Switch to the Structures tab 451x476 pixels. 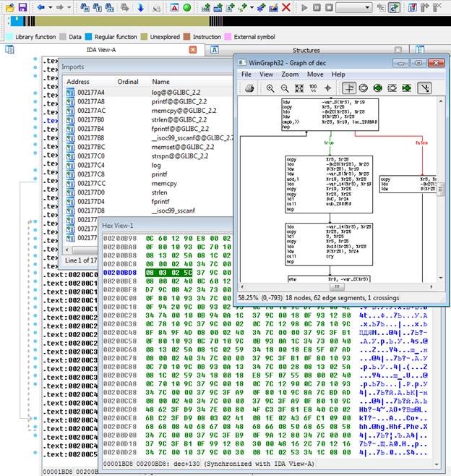tap(306, 50)
